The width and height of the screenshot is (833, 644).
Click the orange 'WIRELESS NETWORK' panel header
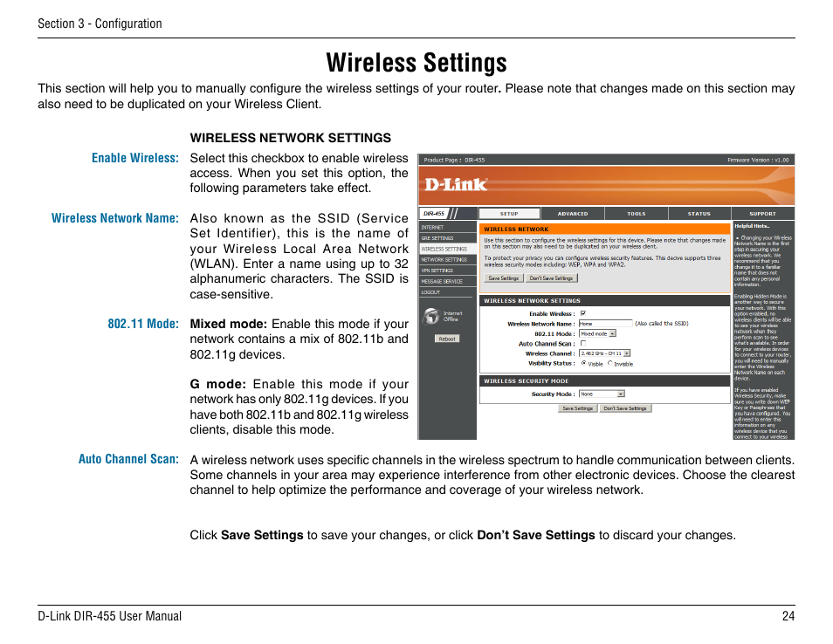(604, 230)
